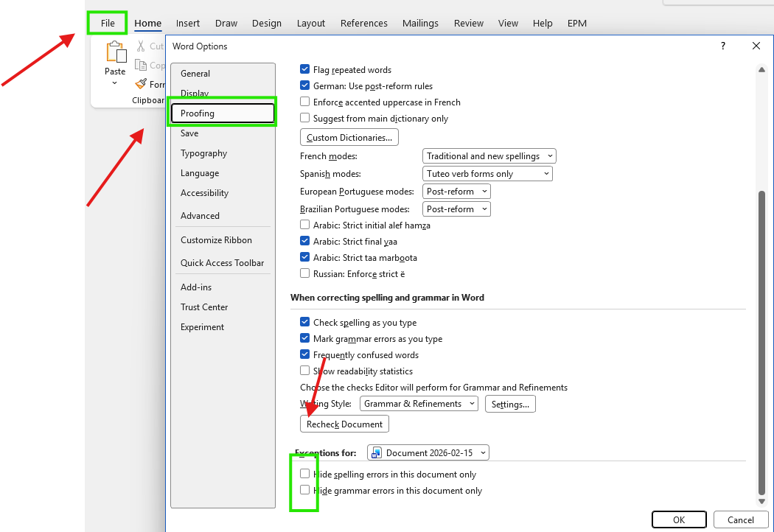
Task: Switch to the Home ribbon tab
Action: coord(147,23)
